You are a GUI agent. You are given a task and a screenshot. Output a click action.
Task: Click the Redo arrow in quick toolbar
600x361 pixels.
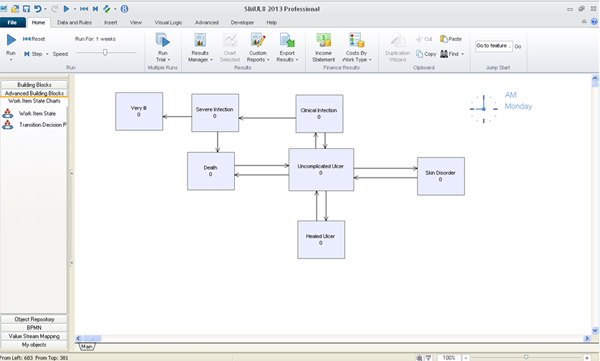[54, 8]
